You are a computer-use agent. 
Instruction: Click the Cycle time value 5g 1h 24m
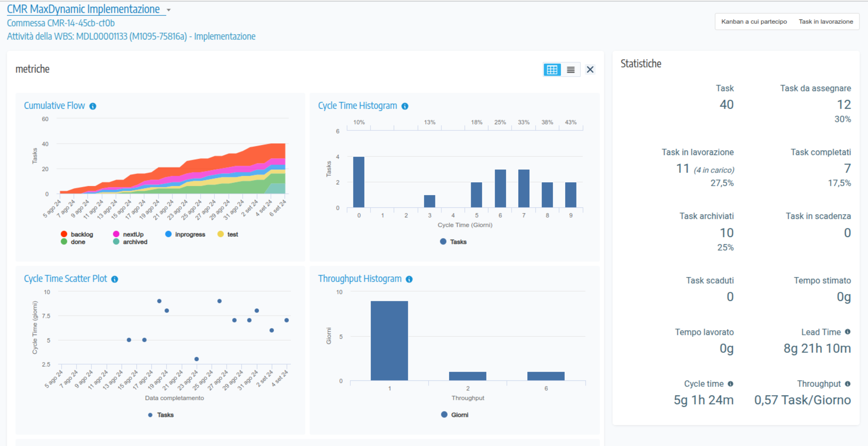coord(703,400)
